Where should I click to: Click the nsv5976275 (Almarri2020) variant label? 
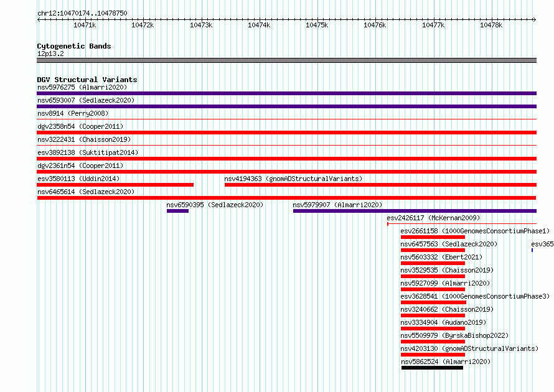pyautogui.click(x=82, y=87)
